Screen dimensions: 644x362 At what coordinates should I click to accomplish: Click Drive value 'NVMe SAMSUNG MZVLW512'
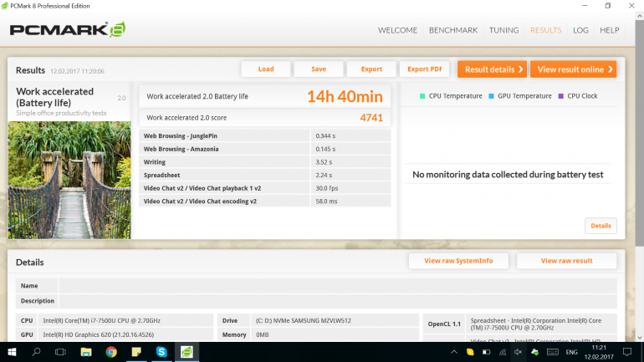(x=303, y=320)
